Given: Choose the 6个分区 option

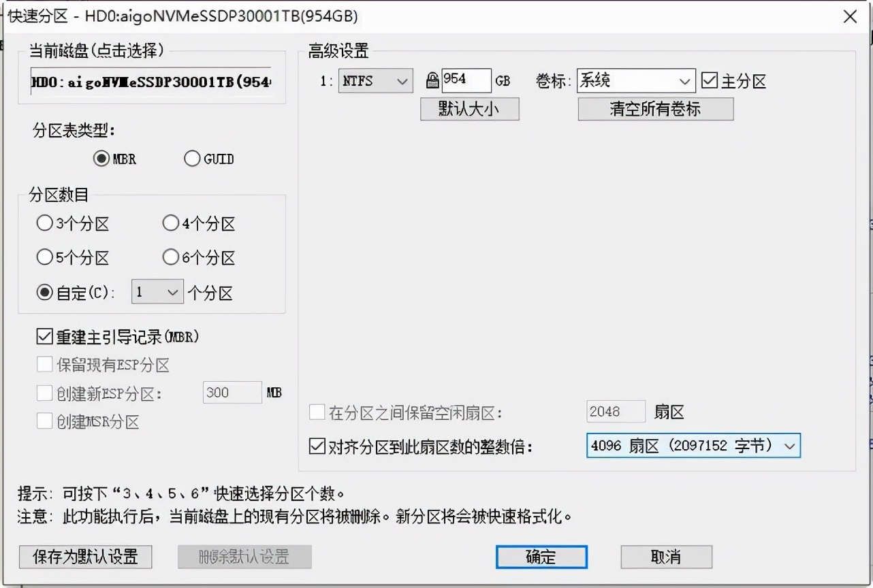Looking at the screenshot, I should click(170, 257).
